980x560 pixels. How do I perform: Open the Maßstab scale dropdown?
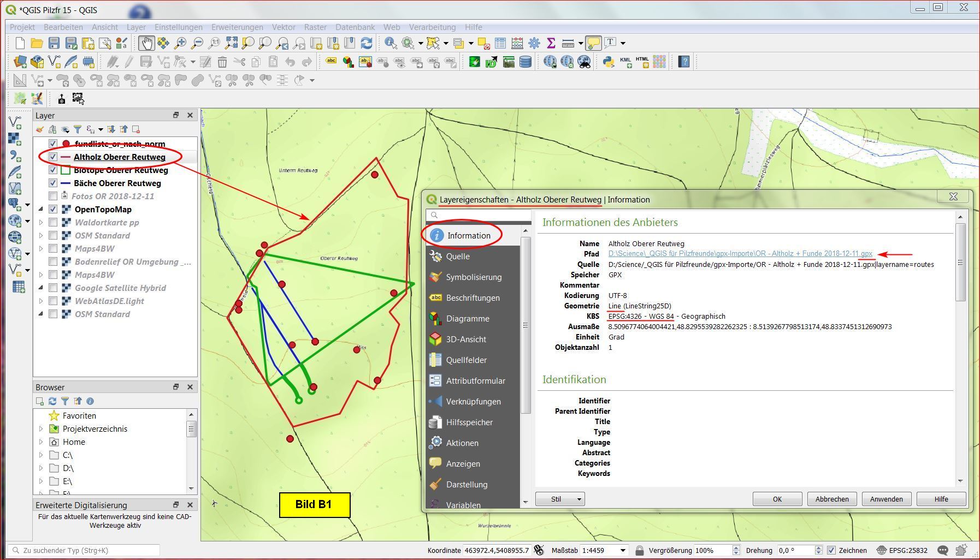(x=623, y=550)
